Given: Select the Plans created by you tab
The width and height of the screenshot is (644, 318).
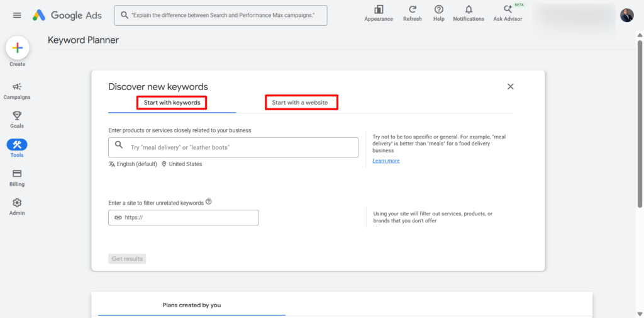Looking at the screenshot, I should click(x=192, y=305).
